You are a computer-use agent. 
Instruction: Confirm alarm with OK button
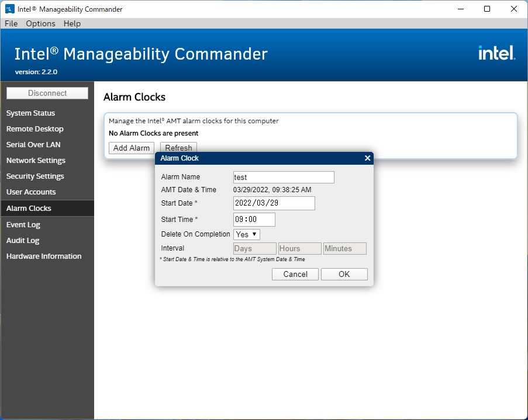pos(344,275)
